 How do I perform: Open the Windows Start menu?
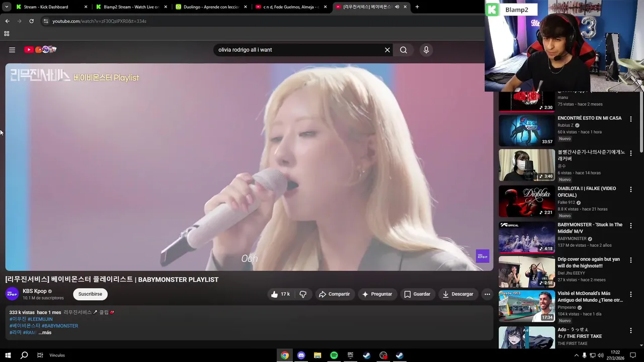[8, 355]
